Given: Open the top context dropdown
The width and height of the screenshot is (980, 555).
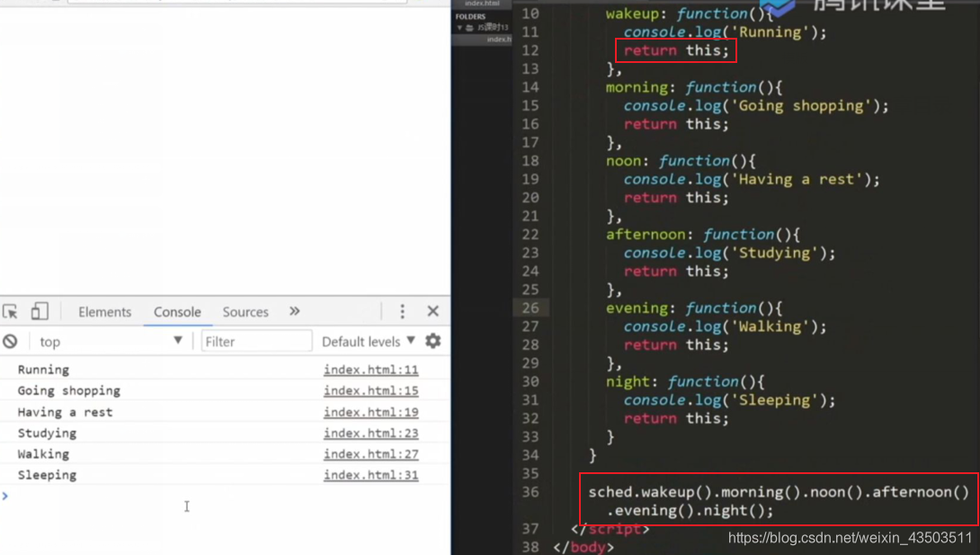Looking at the screenshot, I should [110, 341].
